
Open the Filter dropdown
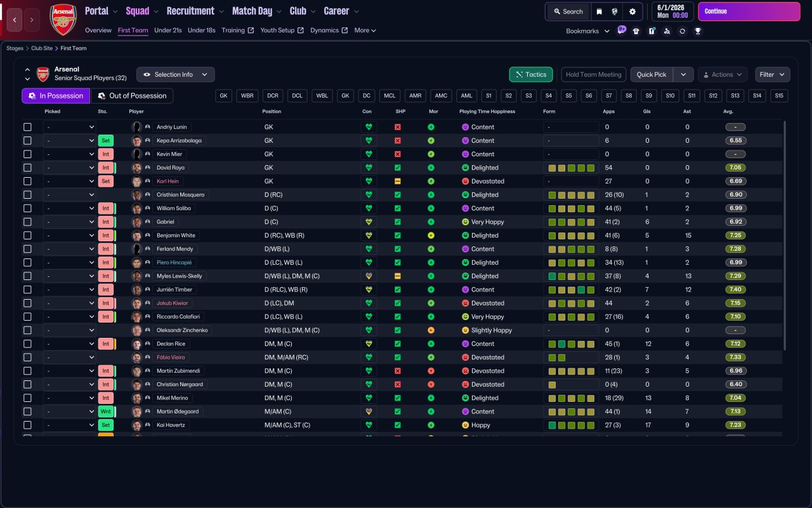(773, 74)
